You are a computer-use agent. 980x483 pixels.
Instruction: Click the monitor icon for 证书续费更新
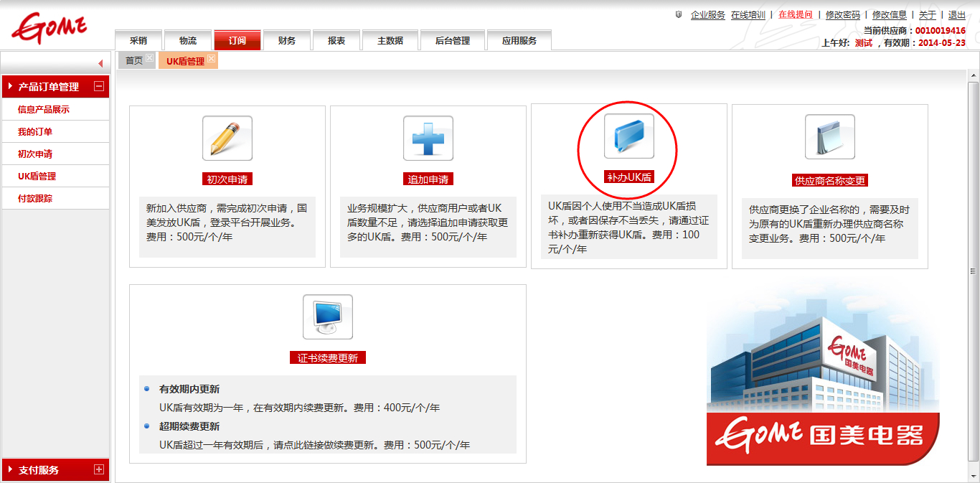click(327, 316)
